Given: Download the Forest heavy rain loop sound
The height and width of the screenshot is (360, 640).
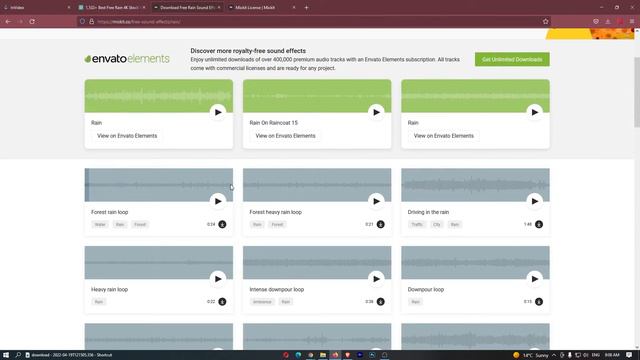Looking at the screenshot, I should [x=380, y=224].
